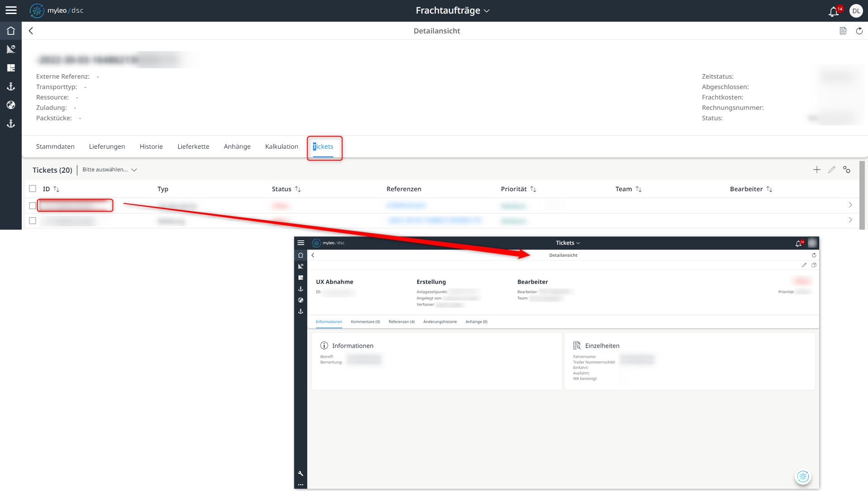Viewport: 868px width, 491px height.
Task: Open notifications bell in the Tickets detail window
Action: (x=799, y=244)
